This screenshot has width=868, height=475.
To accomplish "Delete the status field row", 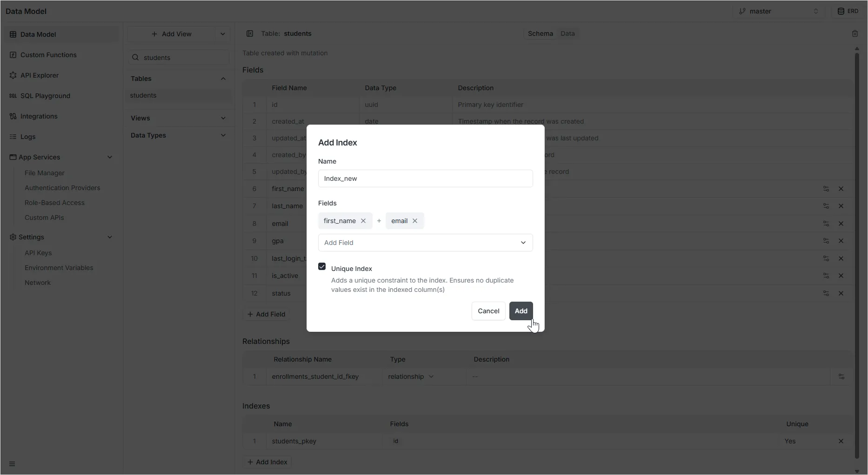I will pos(841,293).
